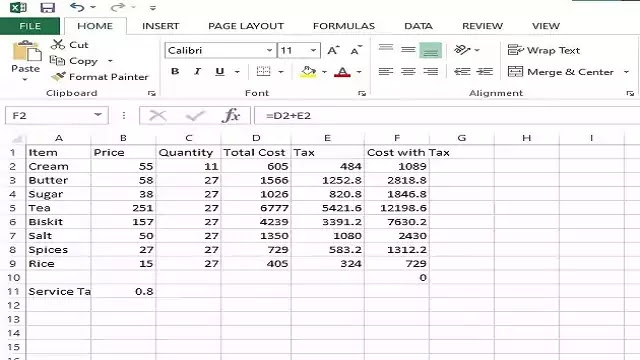Open Font Color palette dropdown arrow
640x360 pixels.
click(x=359, y=72)
